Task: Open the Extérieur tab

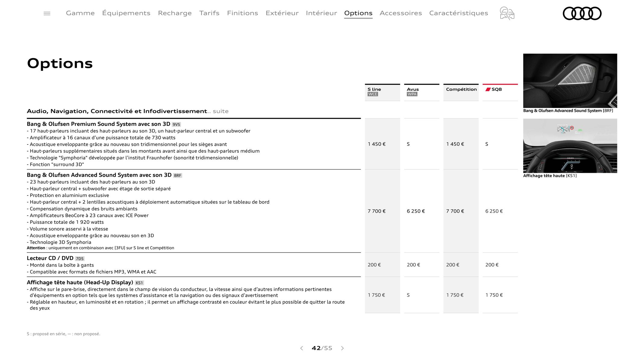Action: tap(282, 13)
